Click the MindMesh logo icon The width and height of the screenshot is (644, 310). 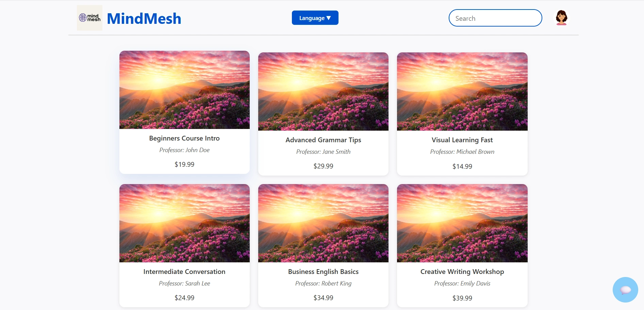point(89,18)
